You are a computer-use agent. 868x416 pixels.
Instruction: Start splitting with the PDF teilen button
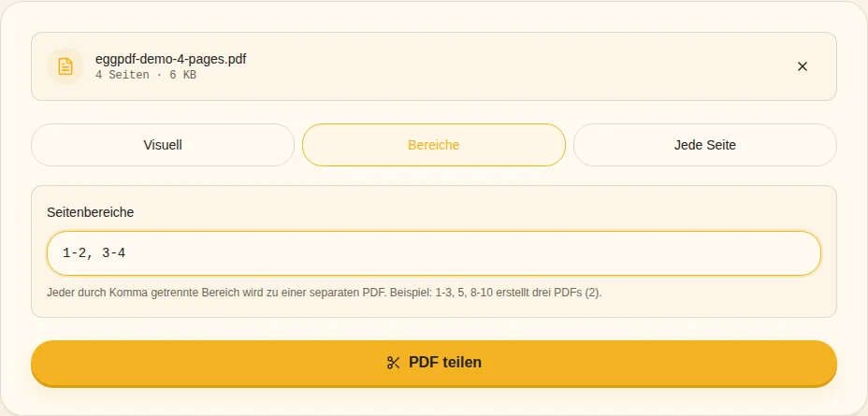coord(434,364)
